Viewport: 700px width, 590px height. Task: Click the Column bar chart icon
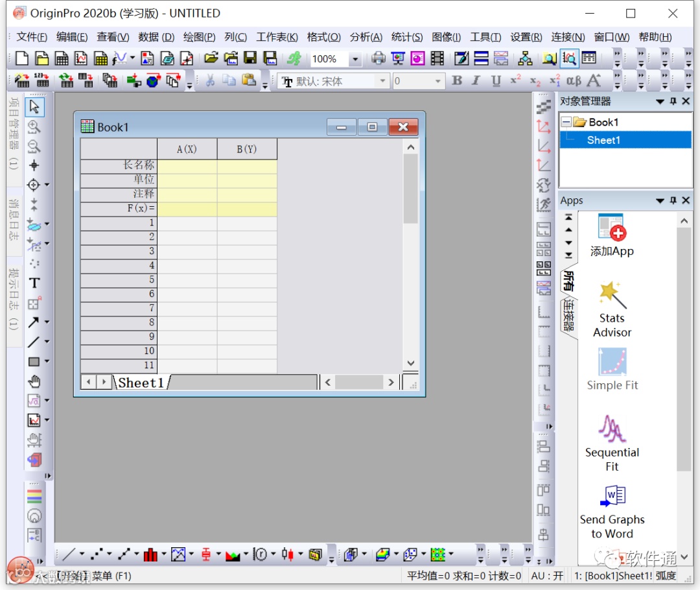point(150,555)
